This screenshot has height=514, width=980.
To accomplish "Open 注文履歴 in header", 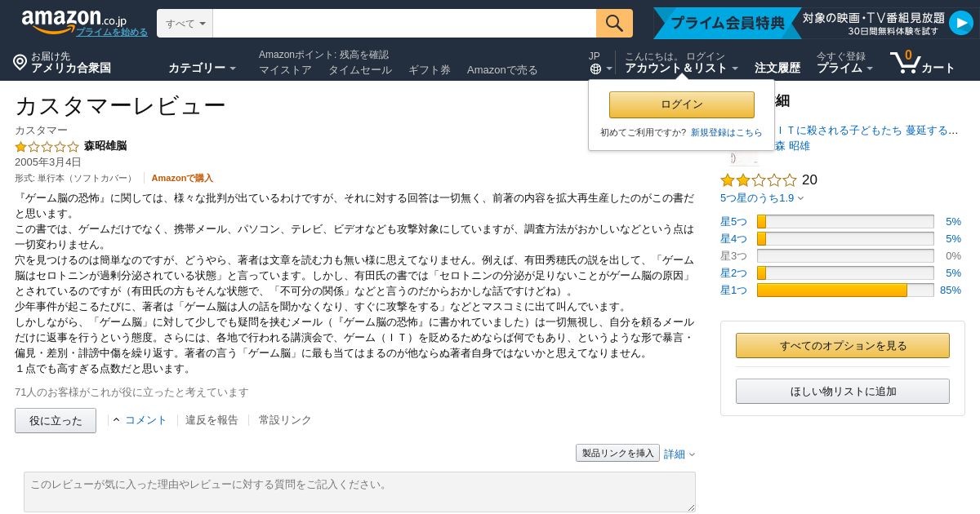I will click(777, 68).
